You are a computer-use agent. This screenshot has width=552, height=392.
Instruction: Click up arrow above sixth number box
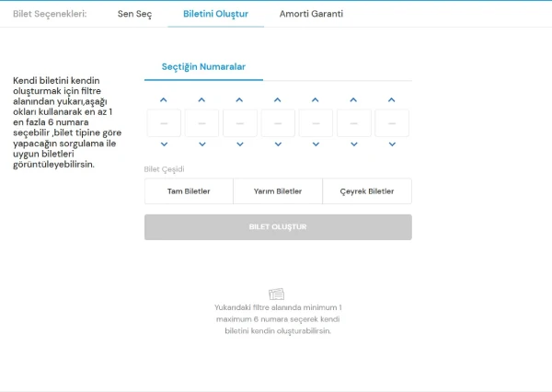[x=353, y=99]
